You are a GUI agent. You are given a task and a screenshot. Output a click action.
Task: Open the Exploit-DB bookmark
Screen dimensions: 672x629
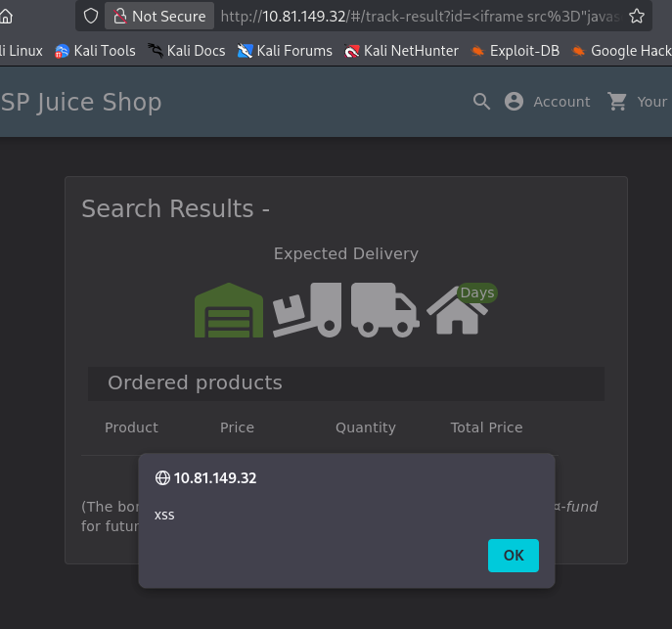tap(515, 51)
